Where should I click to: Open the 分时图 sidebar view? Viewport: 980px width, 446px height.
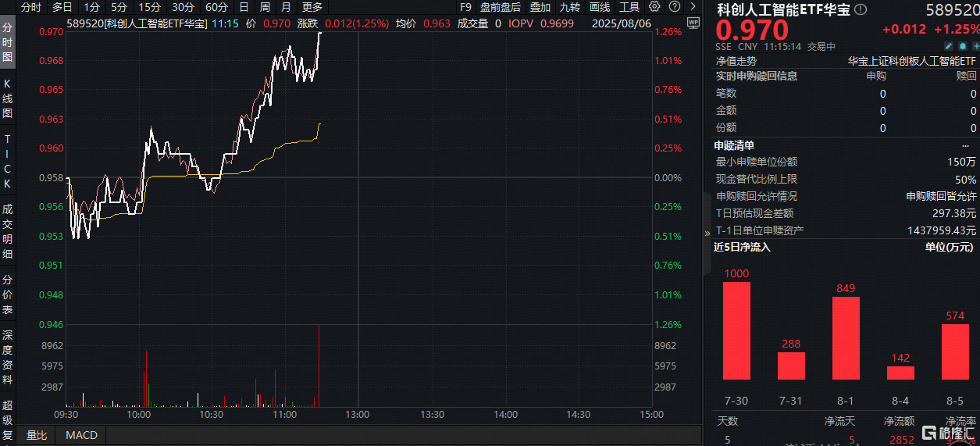pos(7,42)
